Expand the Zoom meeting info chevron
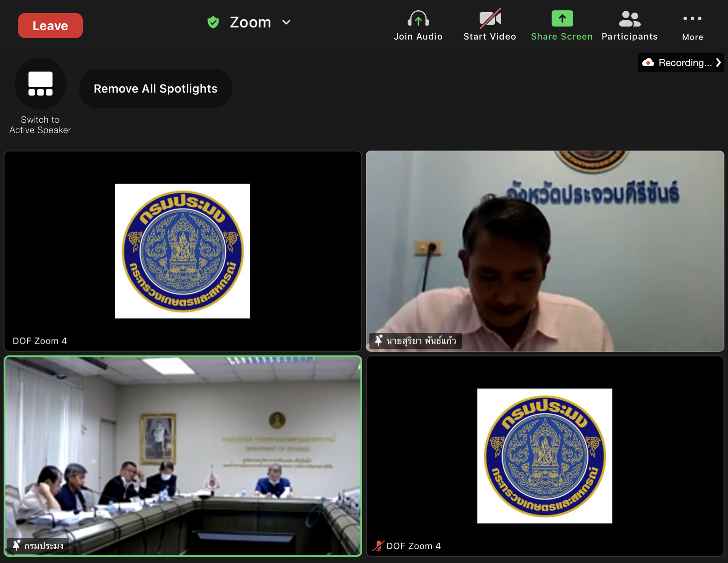Viewport: 728px width, 563px height. coord(286,22)
